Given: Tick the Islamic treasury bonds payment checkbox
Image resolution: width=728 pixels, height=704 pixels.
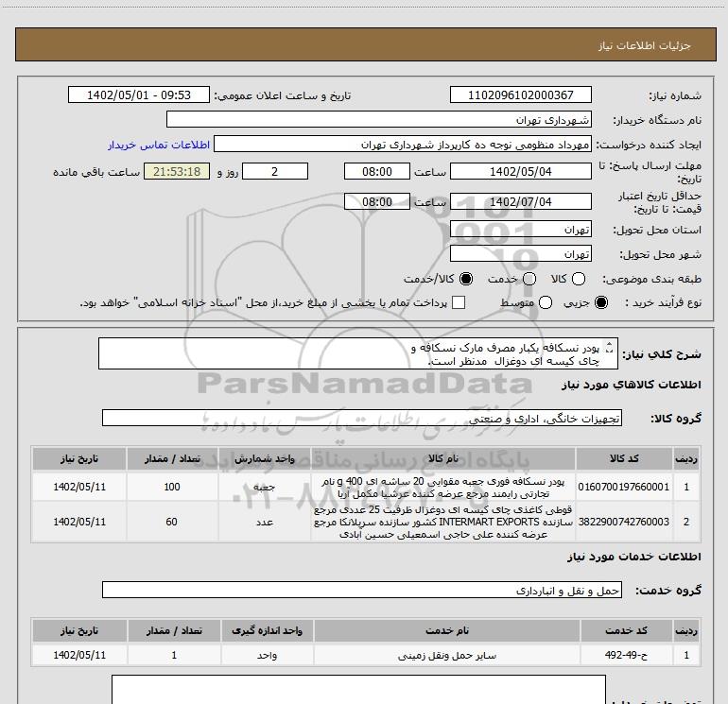Looking at the screenshot, I should (459, 302).
